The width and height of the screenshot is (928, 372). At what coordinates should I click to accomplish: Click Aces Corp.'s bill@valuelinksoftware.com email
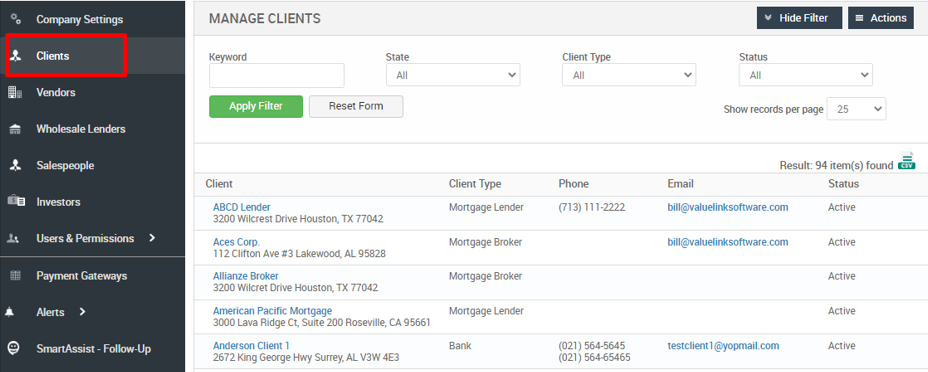coord(728,242)
